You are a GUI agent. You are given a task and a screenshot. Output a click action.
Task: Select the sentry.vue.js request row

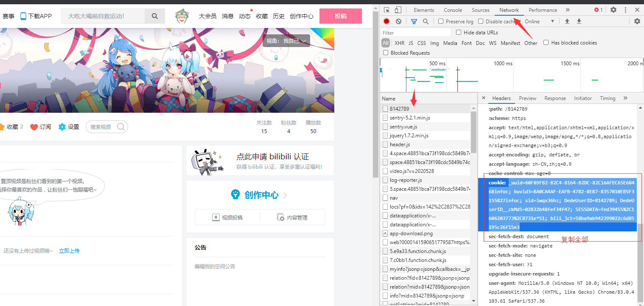click(426, 126)
